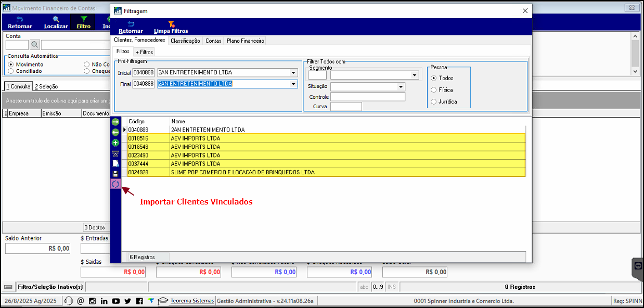Click Limpa Filtros in the Filtragem toolbar

coord(171,27)
